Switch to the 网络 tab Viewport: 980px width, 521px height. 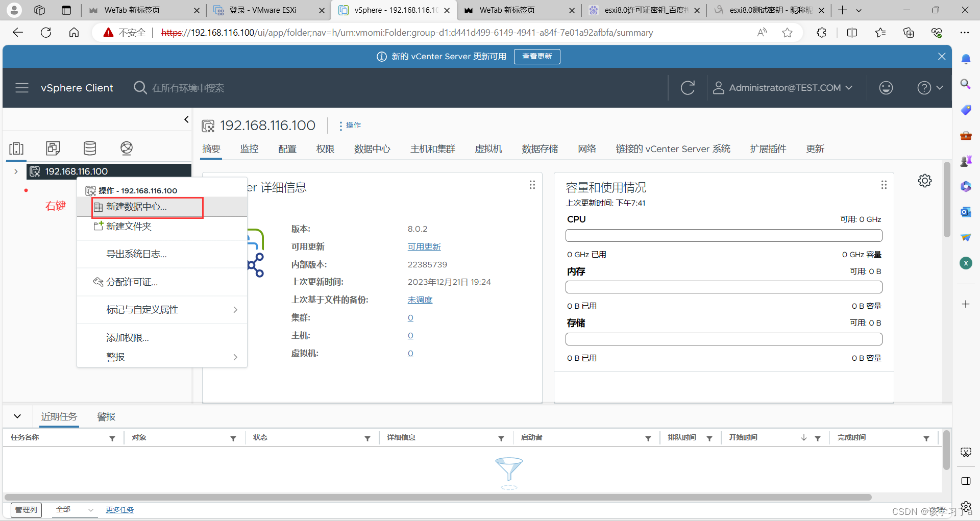click(587, 149)
